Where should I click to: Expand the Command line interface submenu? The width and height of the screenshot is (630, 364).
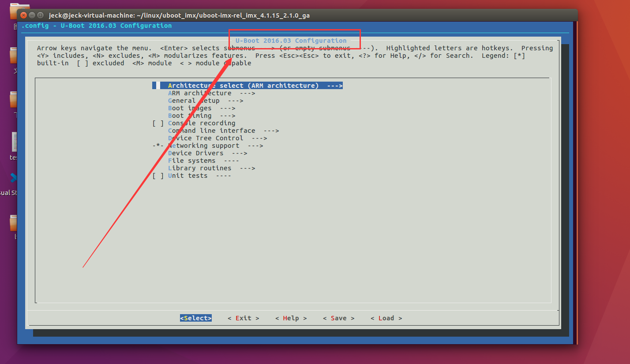(223, 131)
